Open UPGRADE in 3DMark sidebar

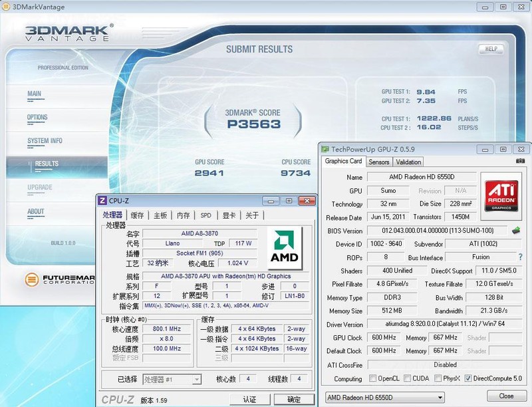(40, 188)
